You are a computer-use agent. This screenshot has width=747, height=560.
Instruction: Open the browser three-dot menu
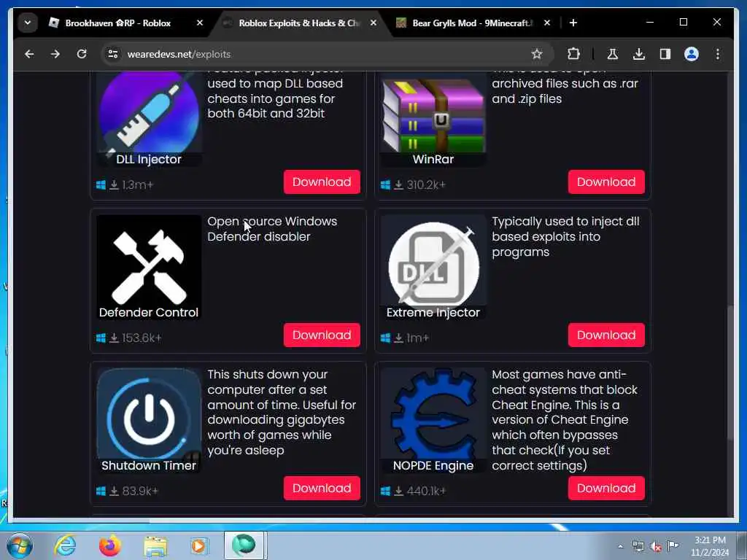718,54
